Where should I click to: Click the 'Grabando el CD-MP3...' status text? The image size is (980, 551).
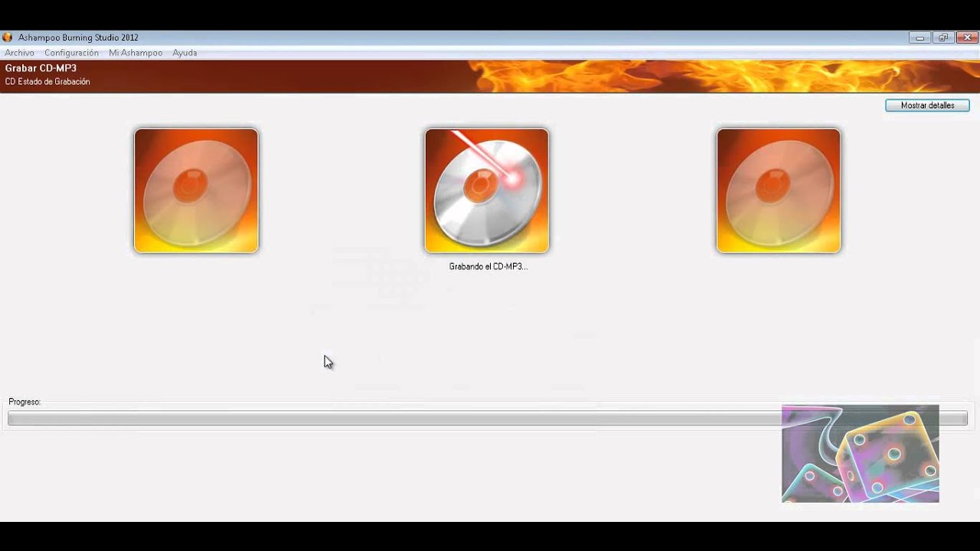[488, 267]
